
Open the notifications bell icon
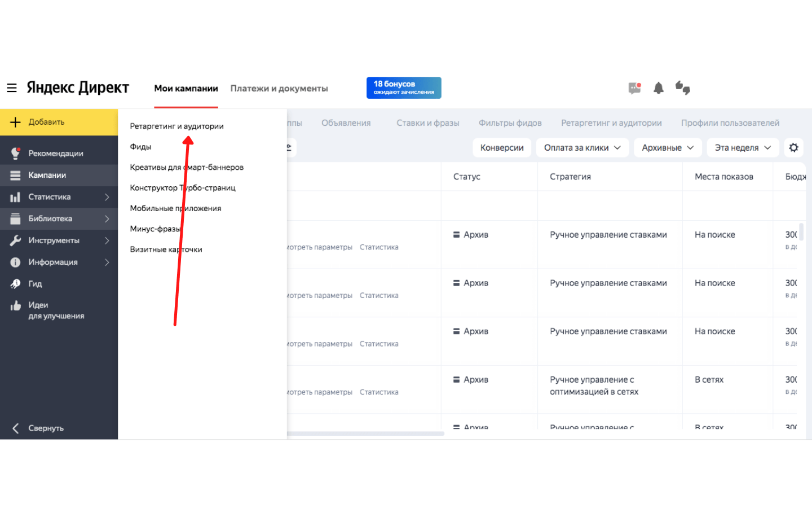click(x=658, y=87)
